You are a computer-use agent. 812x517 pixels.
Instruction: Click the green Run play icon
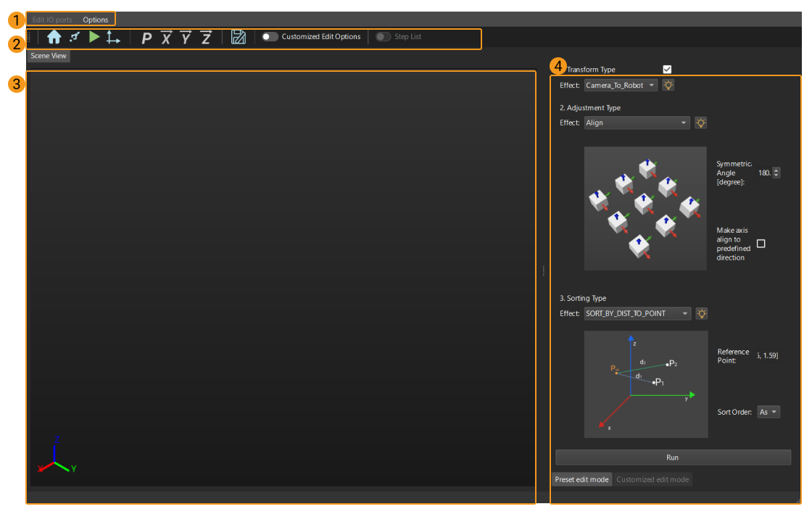click(x=94, y=37)
